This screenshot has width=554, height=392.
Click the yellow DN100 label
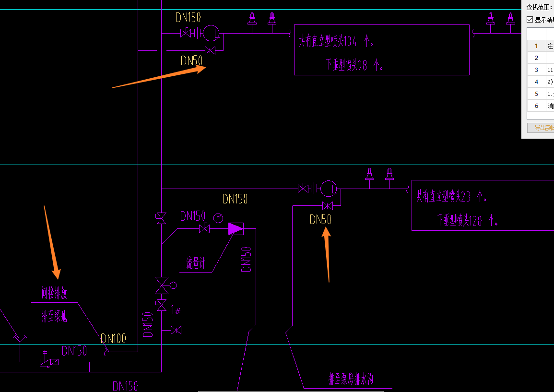tap(113, 339)
